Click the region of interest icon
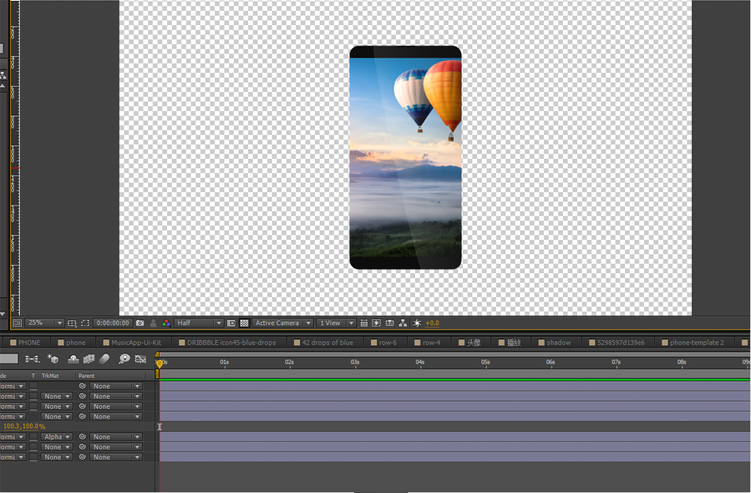Image resolution: width=751 pixels, height=493 pixels. tap(231, 323)
